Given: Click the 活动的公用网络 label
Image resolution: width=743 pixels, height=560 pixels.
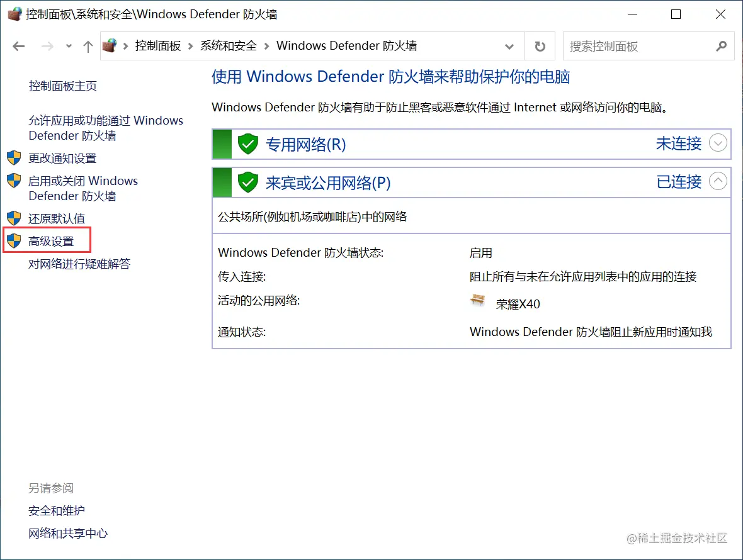Looking at the screenshot, I should pos(259,301).
